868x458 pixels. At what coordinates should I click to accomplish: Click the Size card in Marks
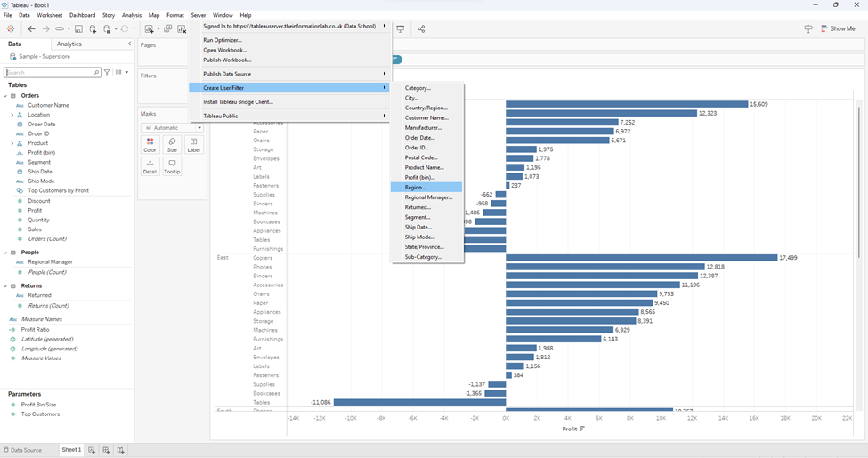pyautogui.click(x=172, y=145)
